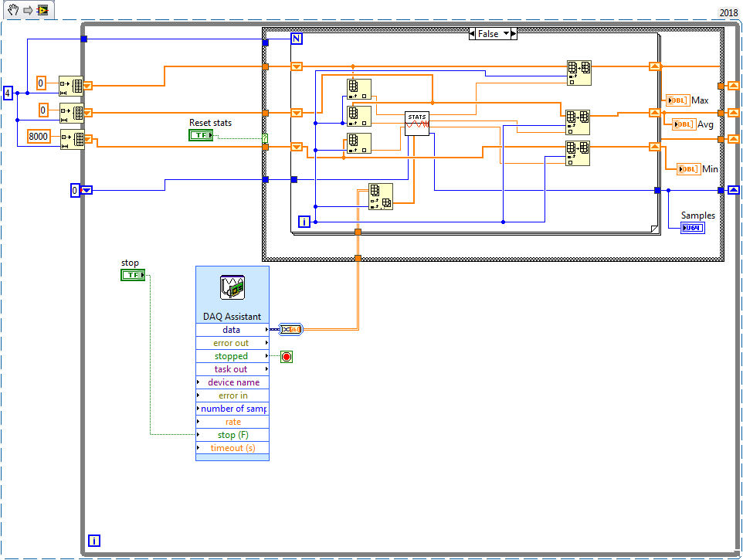The image size is (743, 560).
Task: Click the Reset stats label text
Action: pyautogui.click(x=210, y=123)
